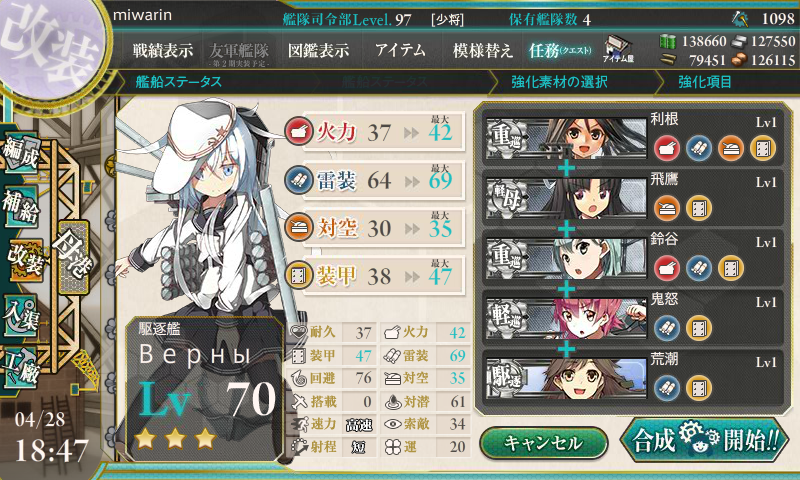Select the 飛鷹 material ship row
This screenshot has width=800, height=480.
pyautogui.click(x=633, y=197)
